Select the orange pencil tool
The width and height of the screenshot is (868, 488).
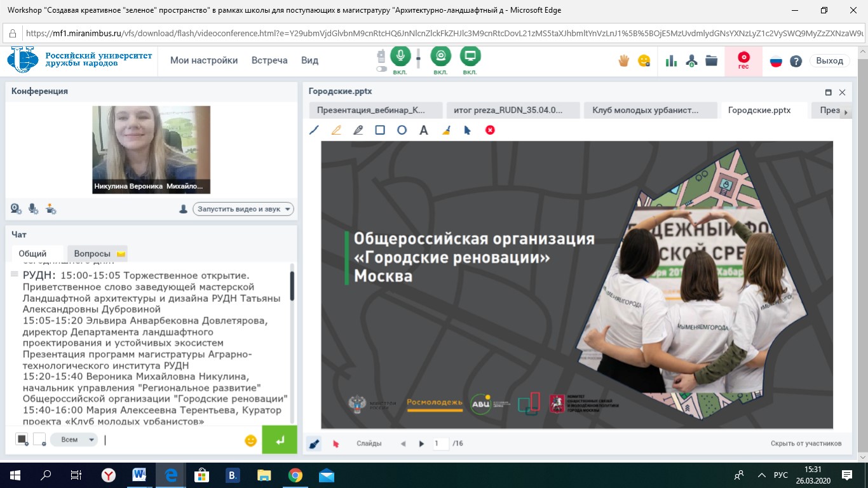(336, 130)
